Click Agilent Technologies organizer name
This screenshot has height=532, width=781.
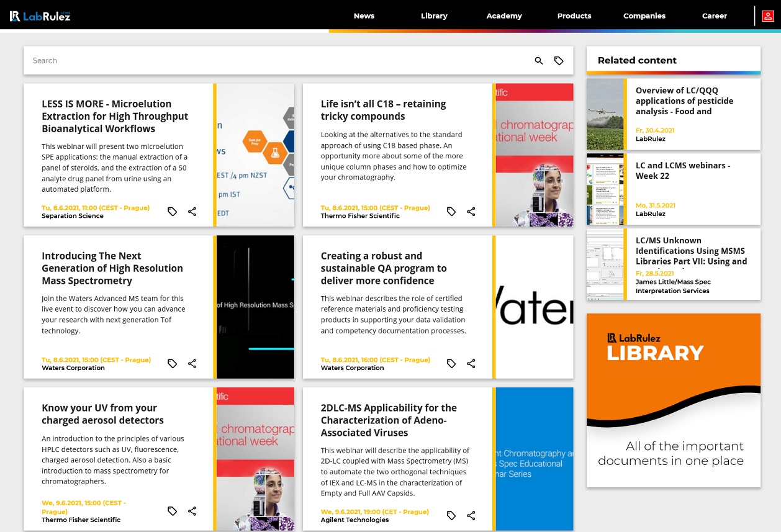click(x=354, y=520)
